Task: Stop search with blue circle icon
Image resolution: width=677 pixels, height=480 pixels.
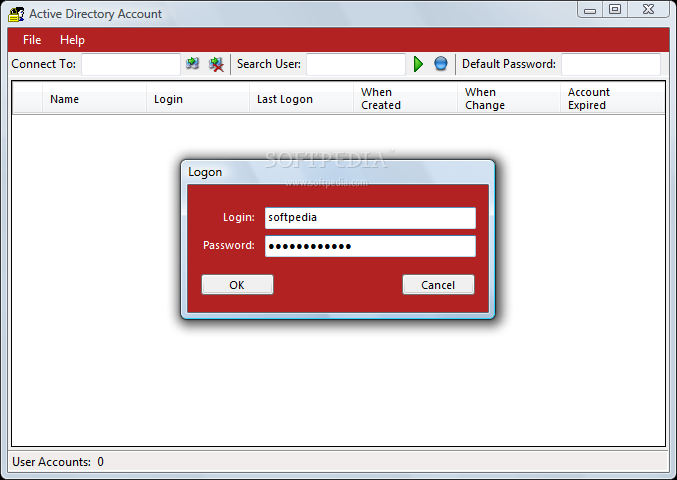Action: pyautogui.click(x=441, y=63)
